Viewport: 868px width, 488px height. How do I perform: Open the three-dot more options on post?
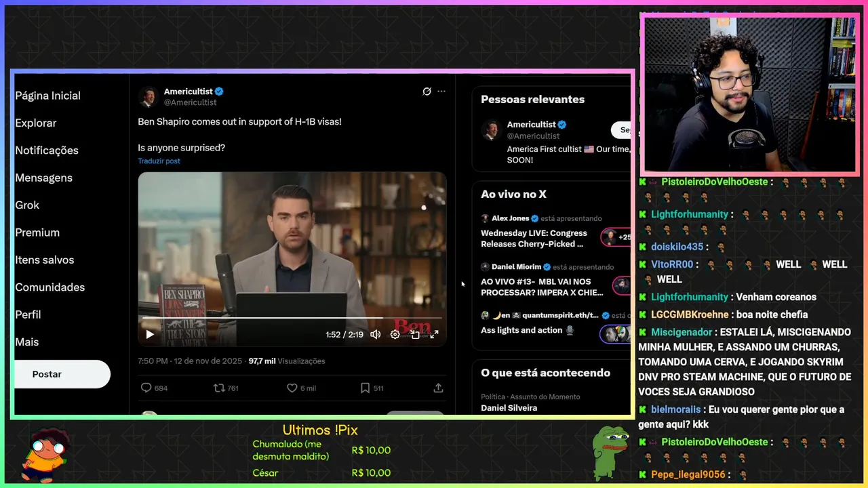point(441,91)
